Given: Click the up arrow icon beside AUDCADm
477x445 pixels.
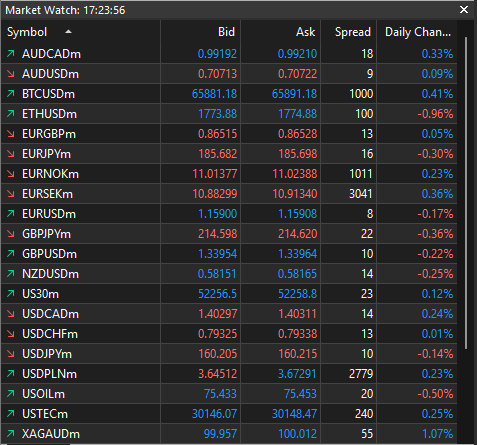Looking at the screenshot, I should click(11, 53).
